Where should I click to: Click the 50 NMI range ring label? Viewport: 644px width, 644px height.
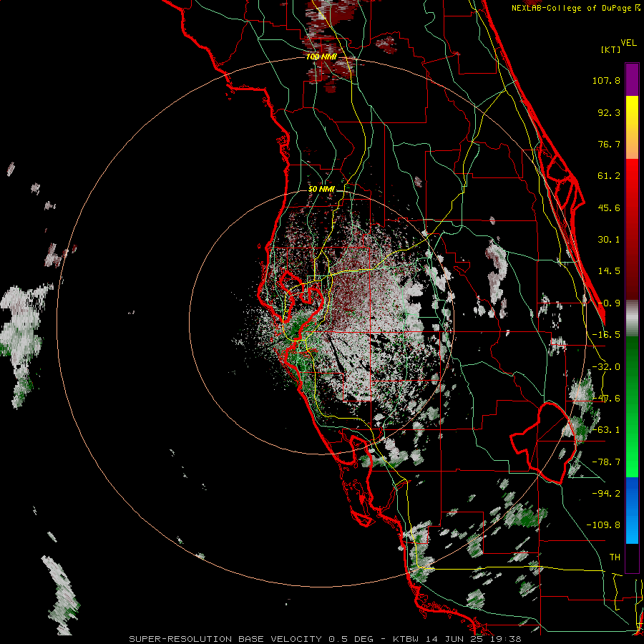tap(321, 190)
